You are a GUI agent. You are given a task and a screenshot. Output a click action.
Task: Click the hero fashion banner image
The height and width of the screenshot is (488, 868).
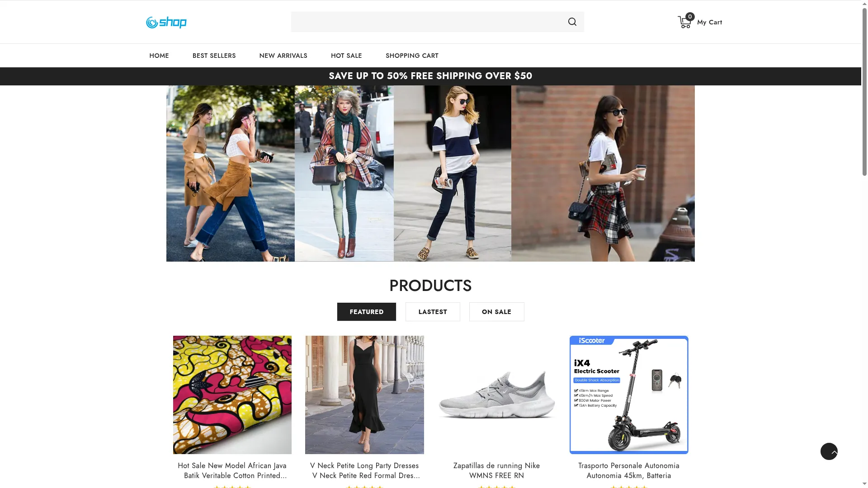pos(430,174)
